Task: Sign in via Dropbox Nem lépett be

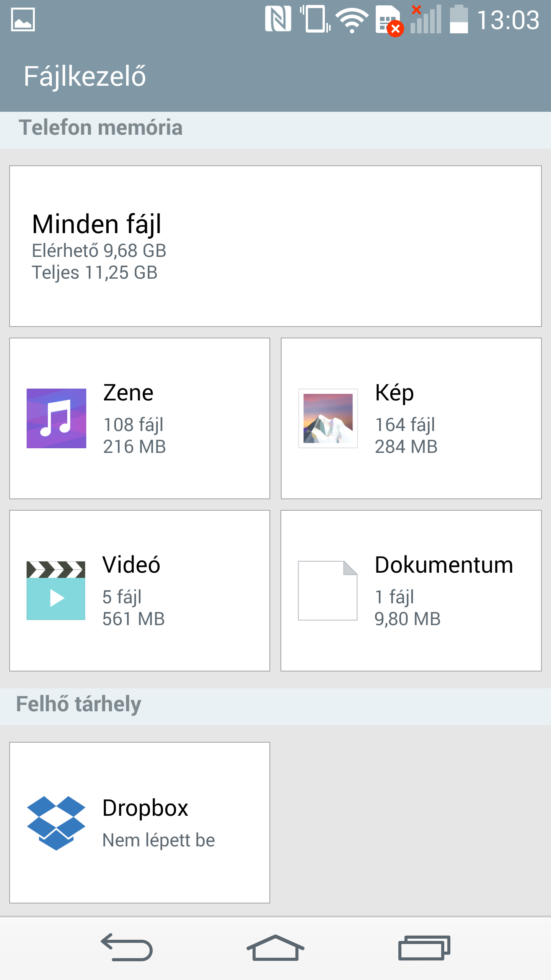Action: pyautogui.click(x=140, y=823)
